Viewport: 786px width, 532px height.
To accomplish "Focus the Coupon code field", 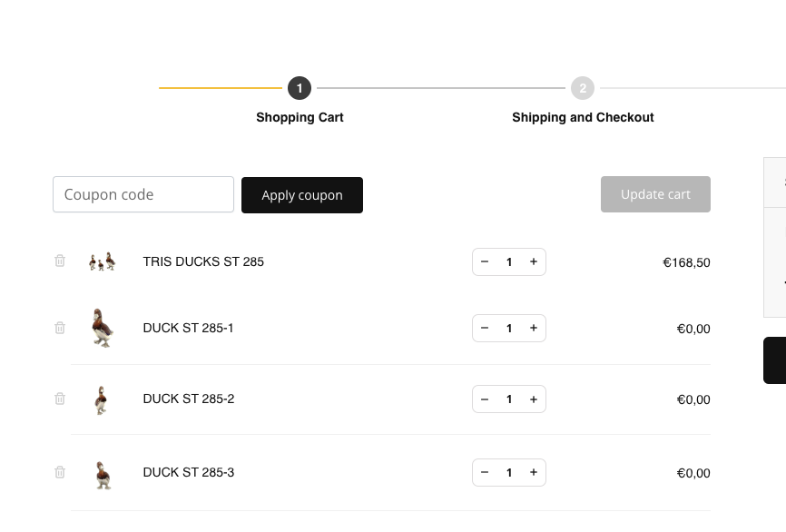I will coord(143,194).
